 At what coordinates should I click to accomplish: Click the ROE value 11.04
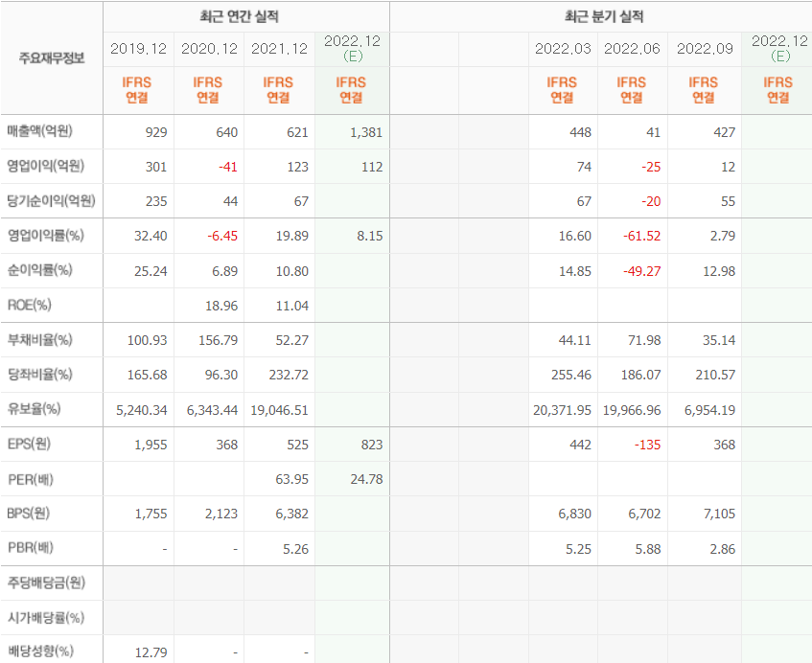coord(292,306)
